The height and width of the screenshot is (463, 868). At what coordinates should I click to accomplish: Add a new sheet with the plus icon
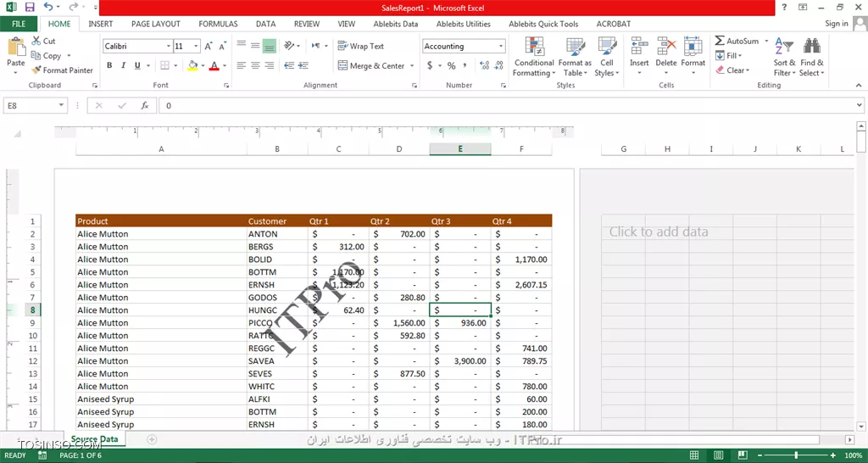point(151,439)
